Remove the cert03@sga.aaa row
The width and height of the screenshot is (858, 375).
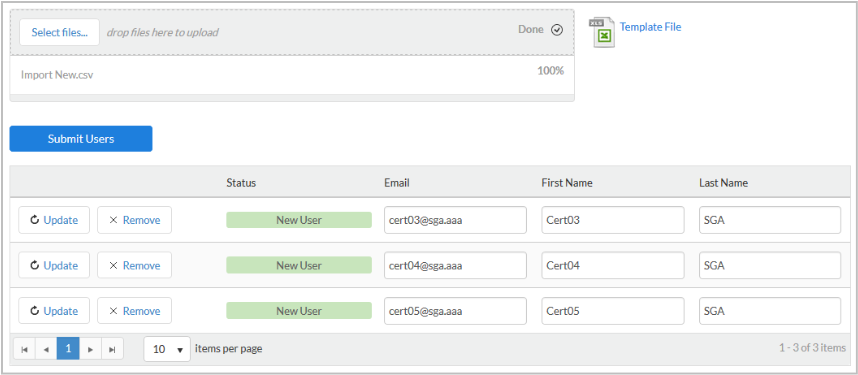click(135, 220)
